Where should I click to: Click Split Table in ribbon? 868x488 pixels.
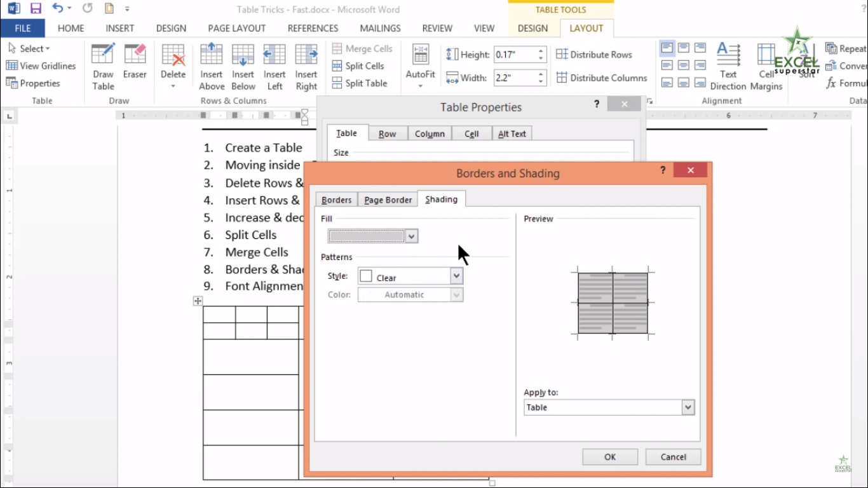[360, 83]
